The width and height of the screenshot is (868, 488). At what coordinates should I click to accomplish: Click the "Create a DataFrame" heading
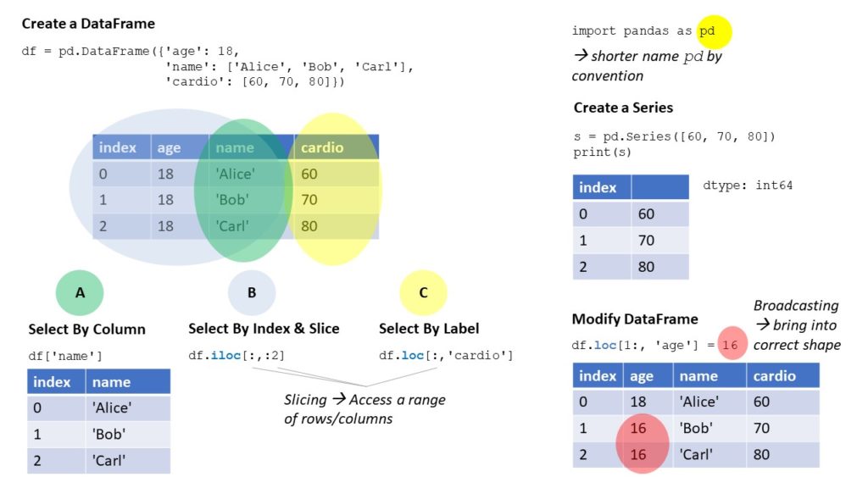(x=88, y=24)
